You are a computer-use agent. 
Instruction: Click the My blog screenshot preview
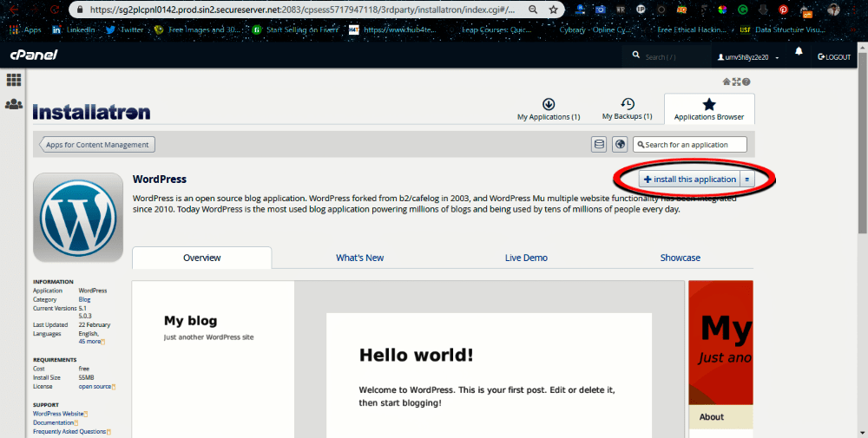pos(408,359)
